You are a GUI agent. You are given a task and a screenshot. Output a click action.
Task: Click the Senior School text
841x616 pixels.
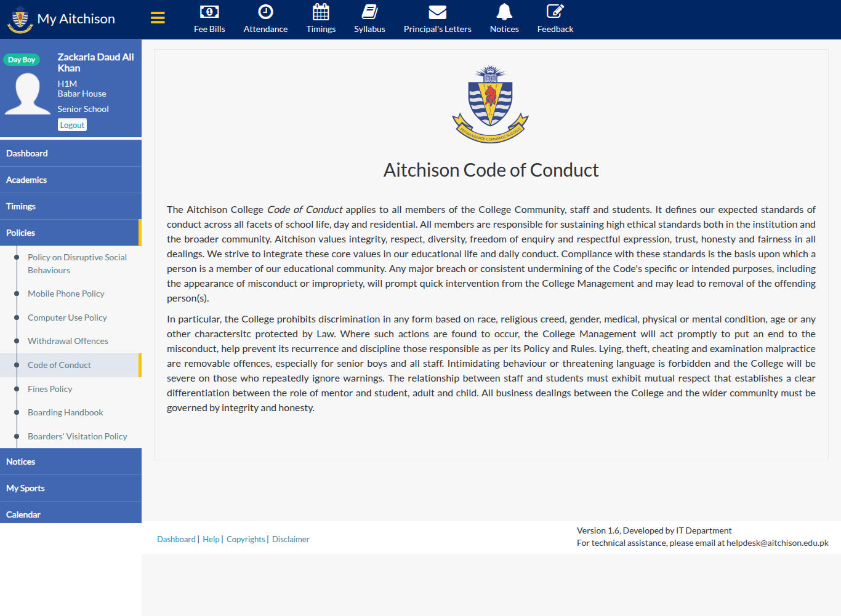83,109
